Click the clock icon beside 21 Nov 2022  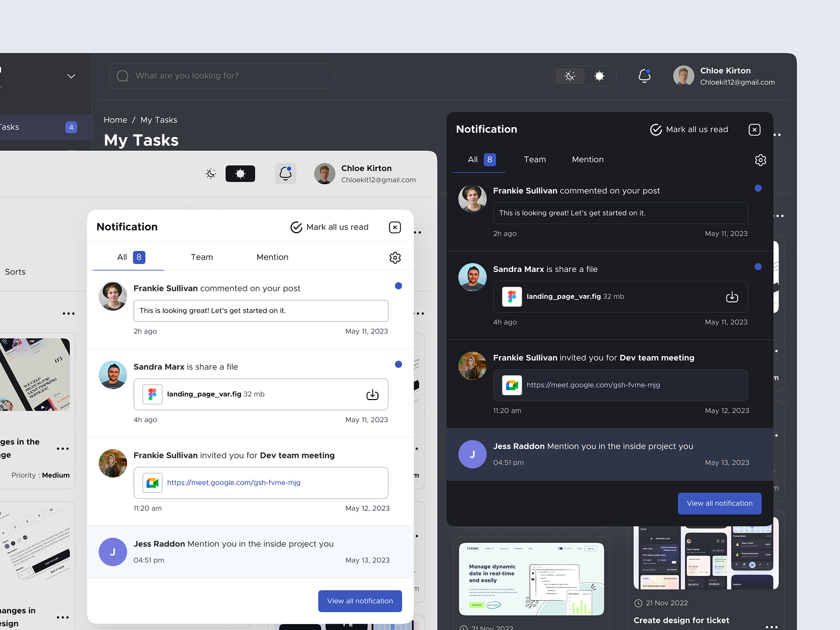(x=639, y=603)
